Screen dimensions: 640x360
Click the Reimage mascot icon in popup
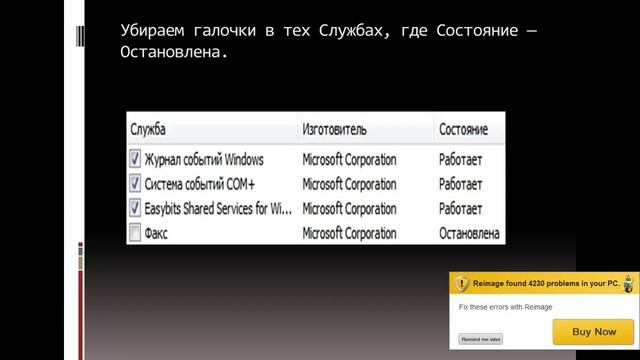629,283
